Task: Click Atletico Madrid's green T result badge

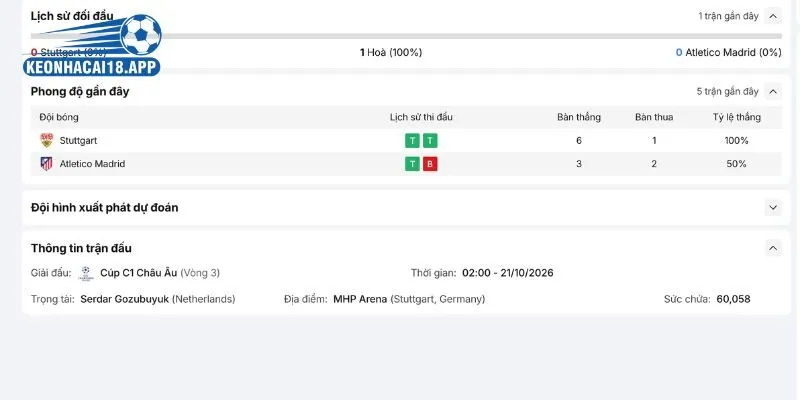Action: [x=412, y=164]
